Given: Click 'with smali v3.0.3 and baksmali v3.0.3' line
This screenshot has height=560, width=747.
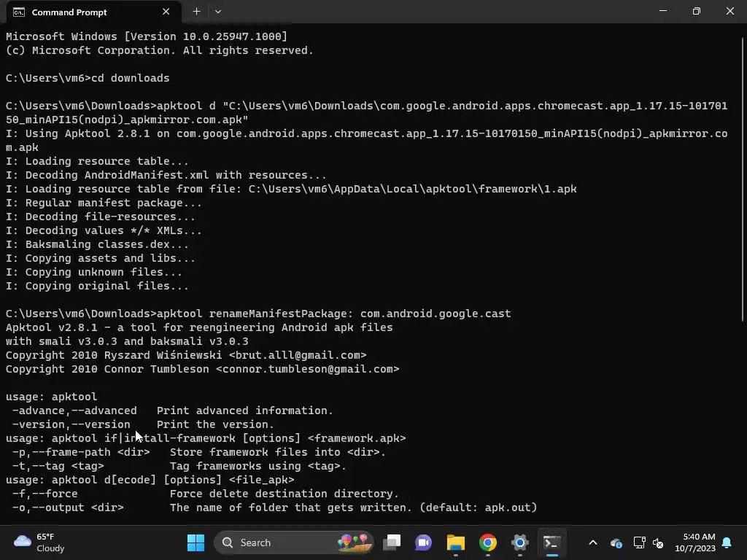Looking at the screenshot, I should [127, 341].
